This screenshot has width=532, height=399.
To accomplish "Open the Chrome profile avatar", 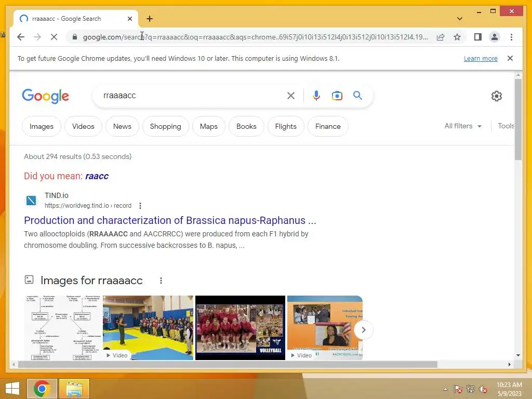I will point(495,37).
